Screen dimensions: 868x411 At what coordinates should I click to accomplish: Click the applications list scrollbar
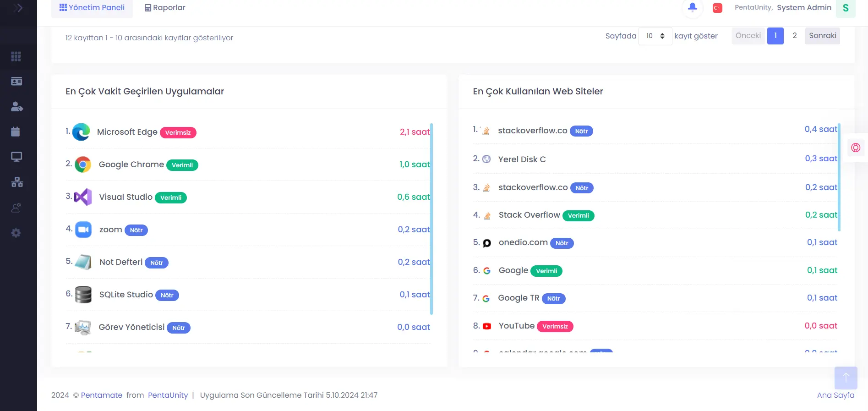click(x=431, y=219)
